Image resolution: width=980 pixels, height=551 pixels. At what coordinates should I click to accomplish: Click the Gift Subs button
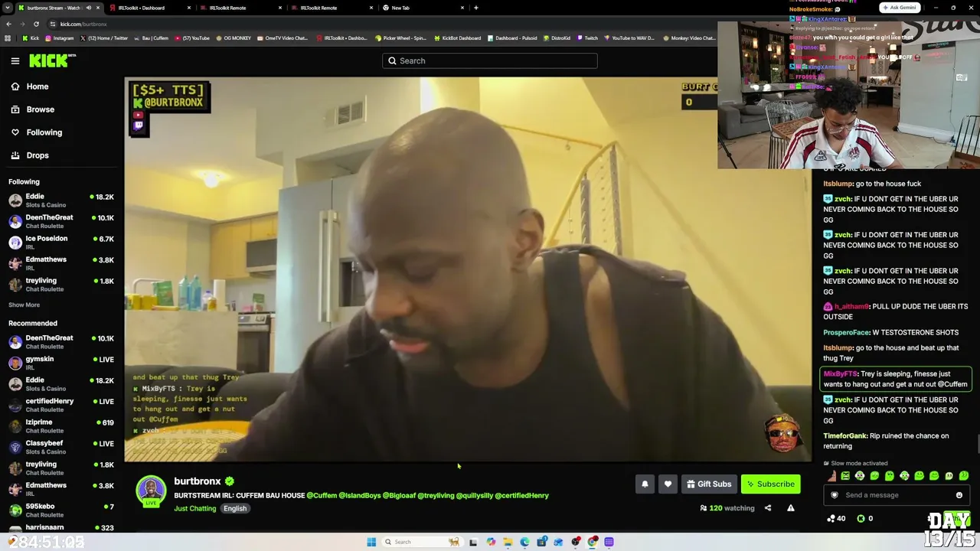tap(709, 484)
